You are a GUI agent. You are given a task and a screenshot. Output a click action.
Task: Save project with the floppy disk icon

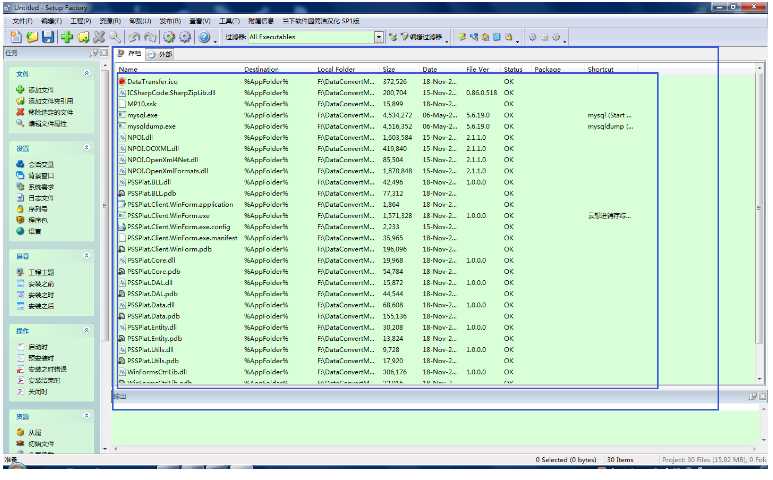[x=48, y=37]
